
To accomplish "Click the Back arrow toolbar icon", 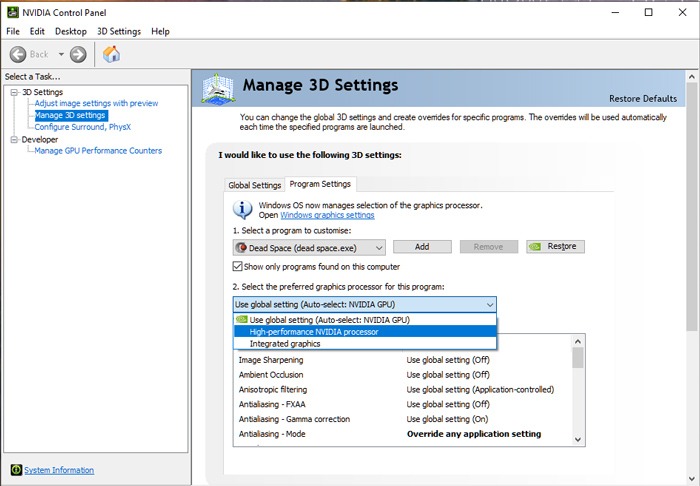I will [18, 54].
